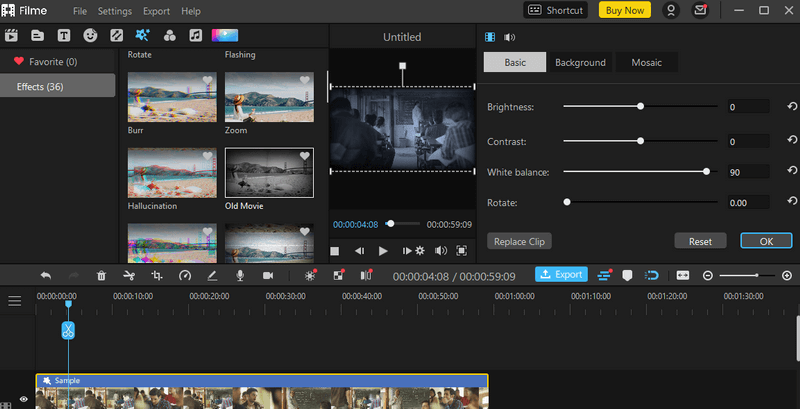Open the user account icon
800x409 pixels.
671,11
